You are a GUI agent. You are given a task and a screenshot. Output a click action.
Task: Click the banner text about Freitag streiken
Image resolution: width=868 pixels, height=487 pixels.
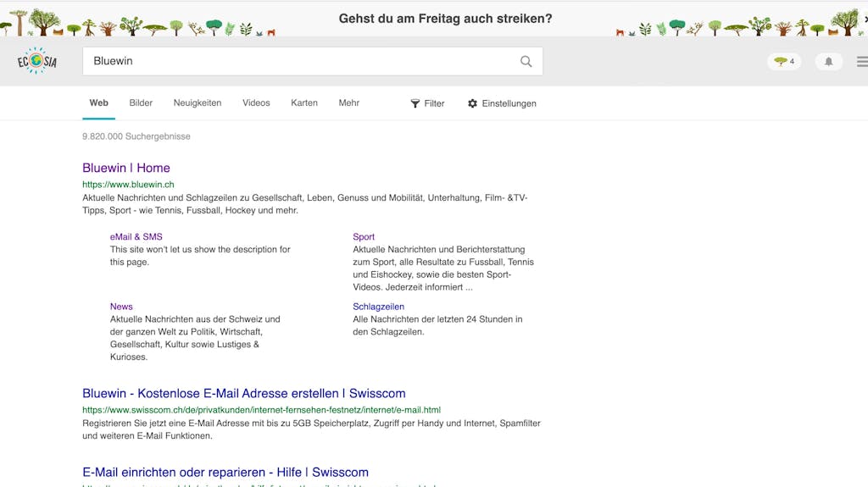point(446,19)
